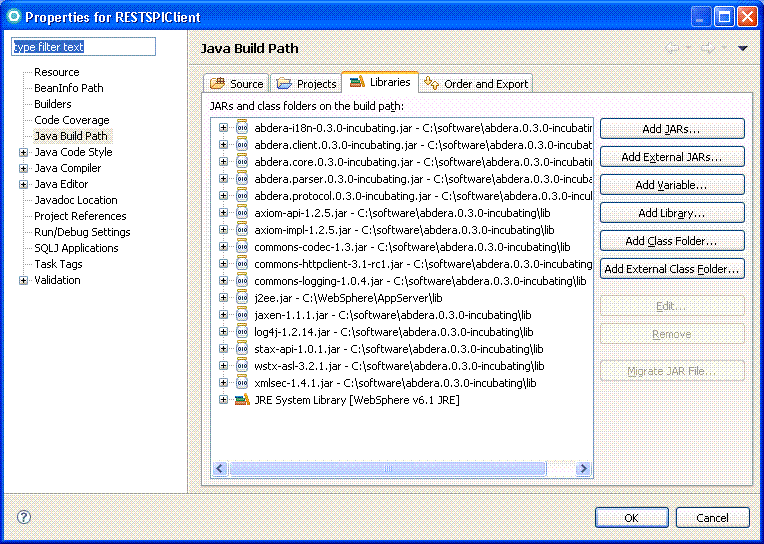Image resolution: width=764 pixels, height=544 pixels.
Task: Select Project References in the tree
Action: click(x=80, y=216)
